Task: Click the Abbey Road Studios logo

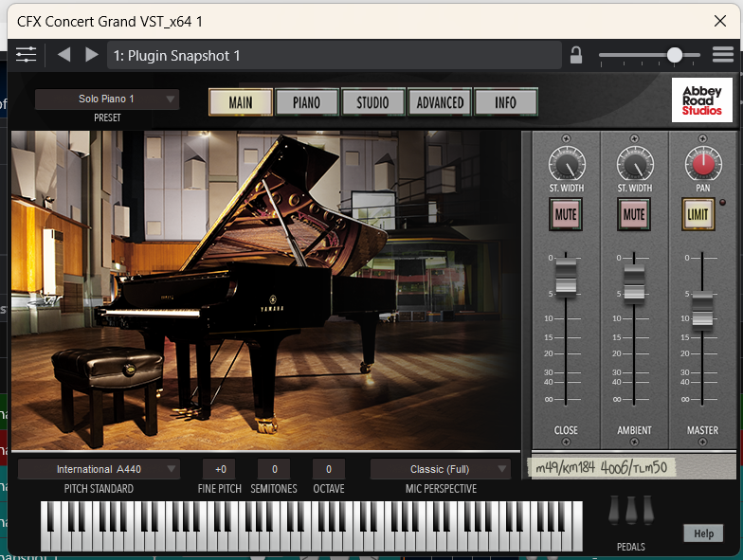Action: tap(701, 100)
